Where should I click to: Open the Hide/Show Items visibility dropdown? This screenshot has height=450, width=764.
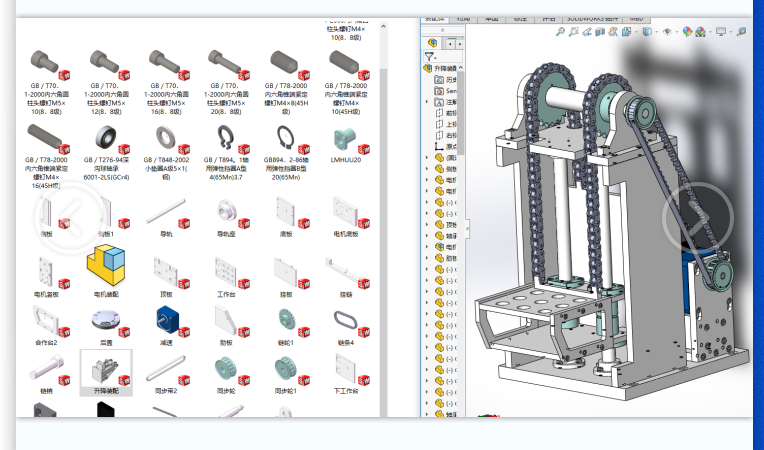[x=670, y=32]
